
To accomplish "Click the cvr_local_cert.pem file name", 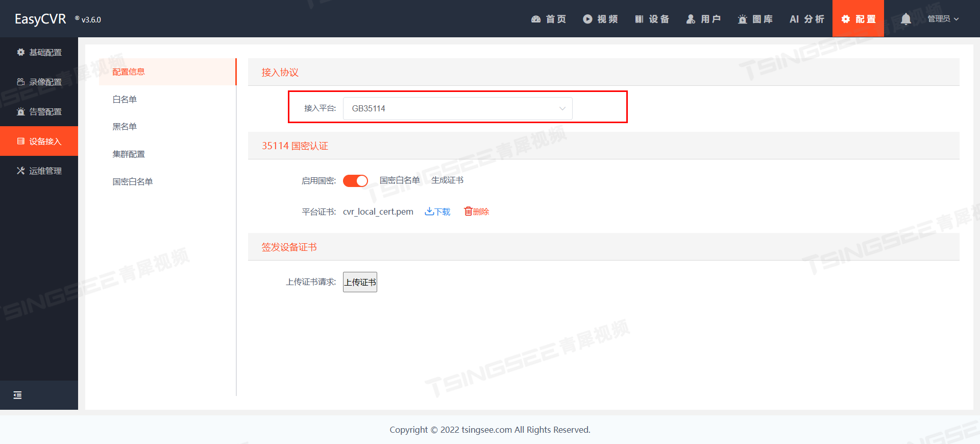I will [378, 212].
